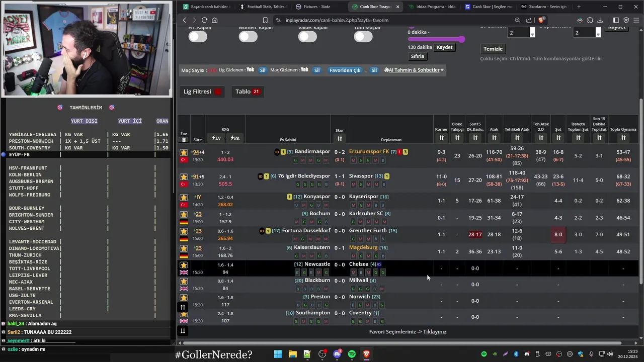
Task: Sort by Son15 Dk.Baskı column arrows
Action: click(475, 138)
